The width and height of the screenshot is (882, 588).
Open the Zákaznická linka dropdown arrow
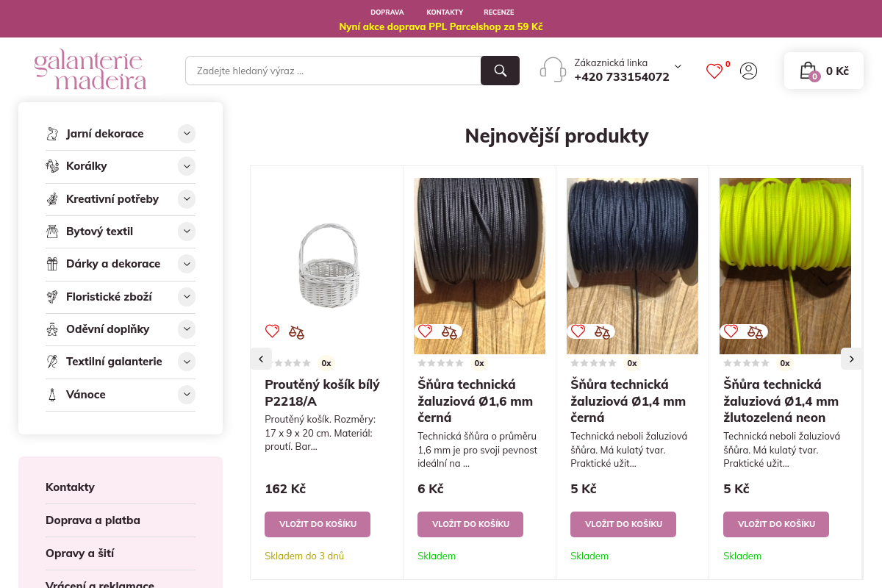coord(678,66)
